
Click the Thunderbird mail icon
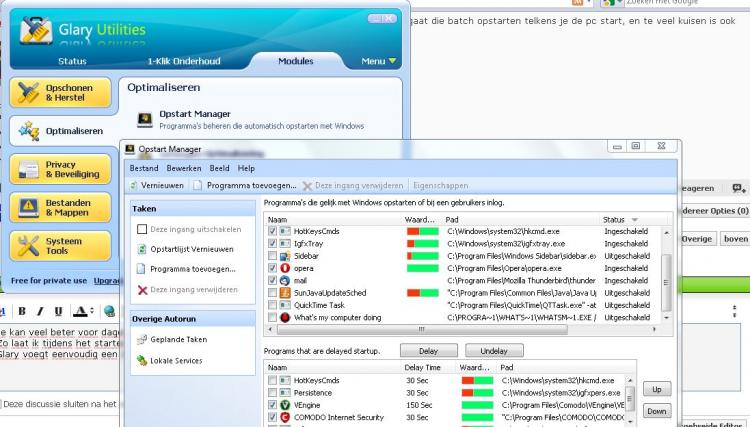[285, 281]
